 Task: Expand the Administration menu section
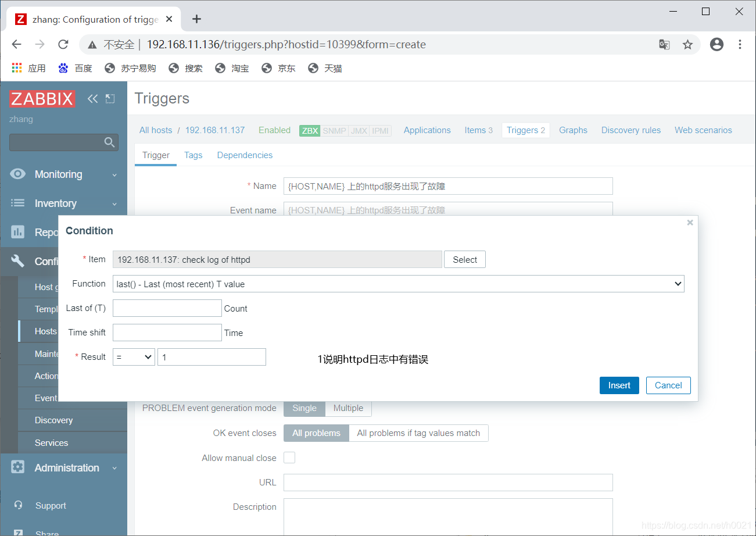coord(64,468)
